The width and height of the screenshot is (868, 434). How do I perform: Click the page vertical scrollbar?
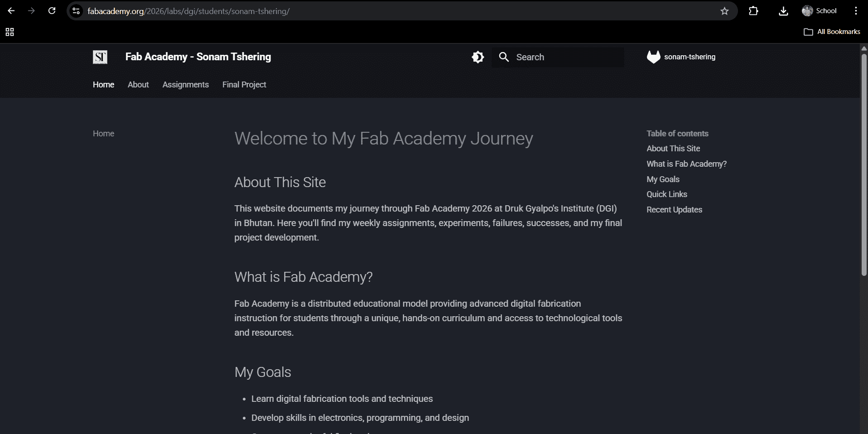pyautogui.click(x=863, y=164)
